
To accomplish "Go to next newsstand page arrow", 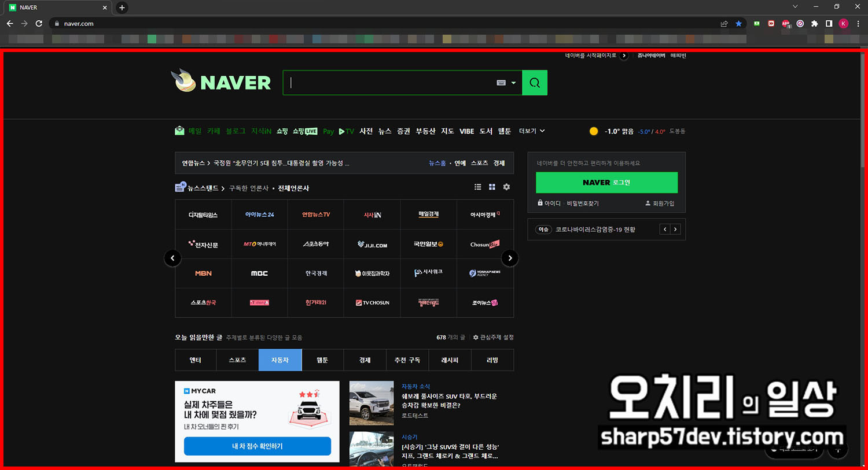I will click(x=510, y=258).
